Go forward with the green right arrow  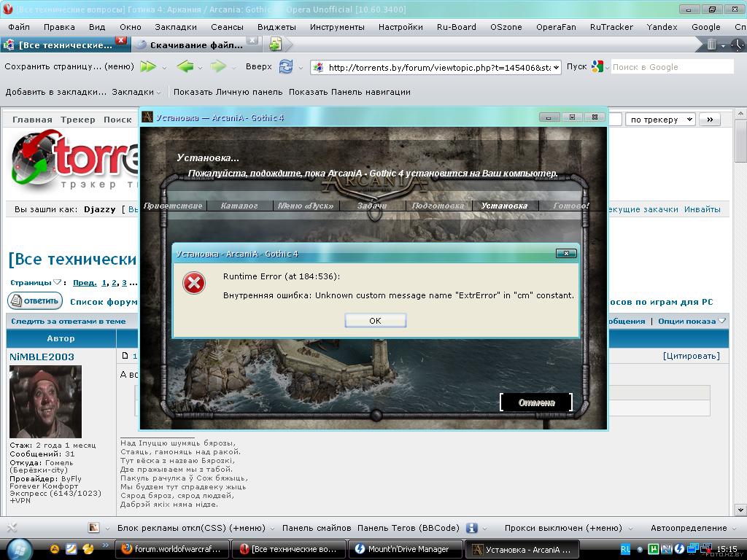coord(218,66)
